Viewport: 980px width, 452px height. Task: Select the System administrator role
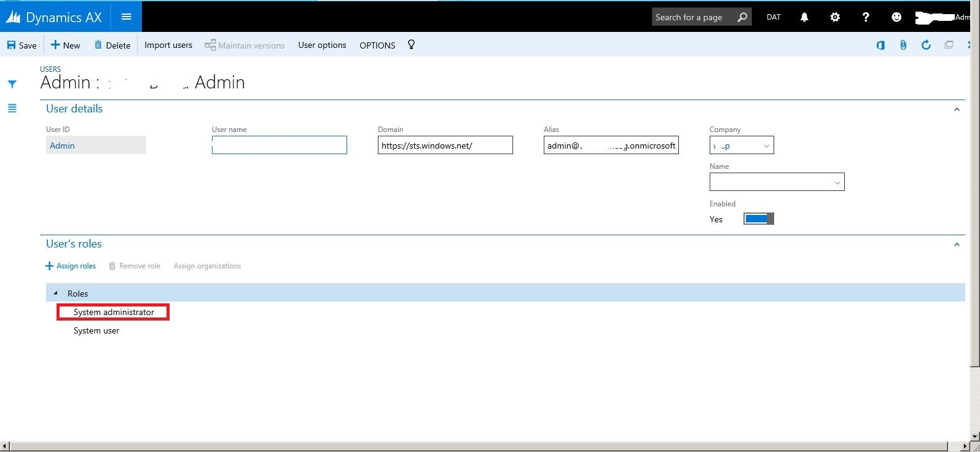tap(114, 312)
